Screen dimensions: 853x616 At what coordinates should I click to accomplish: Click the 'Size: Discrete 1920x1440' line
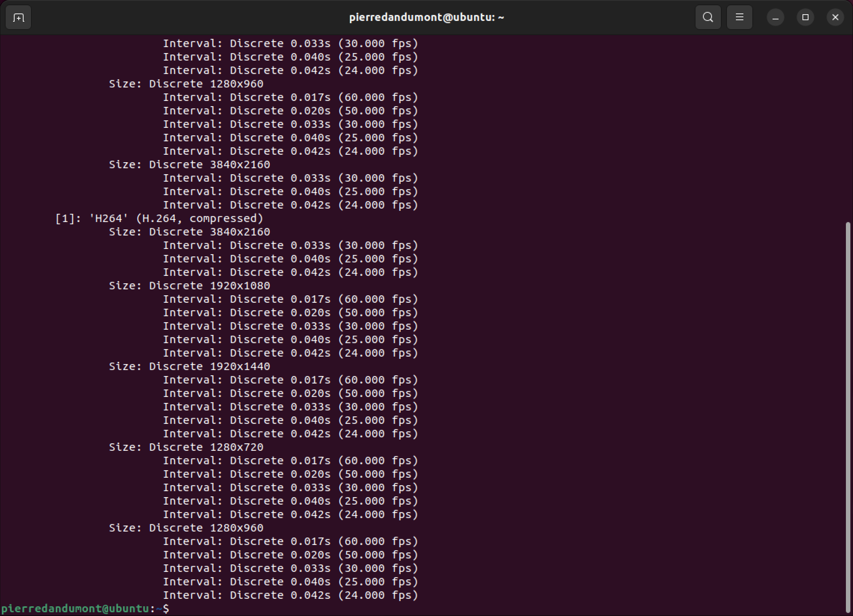pos(189,366)
